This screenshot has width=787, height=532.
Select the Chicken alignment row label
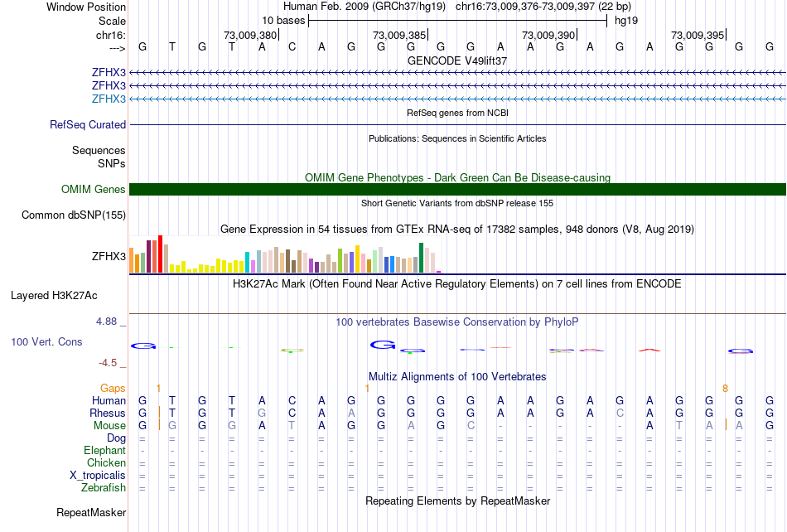click(106, 462)
